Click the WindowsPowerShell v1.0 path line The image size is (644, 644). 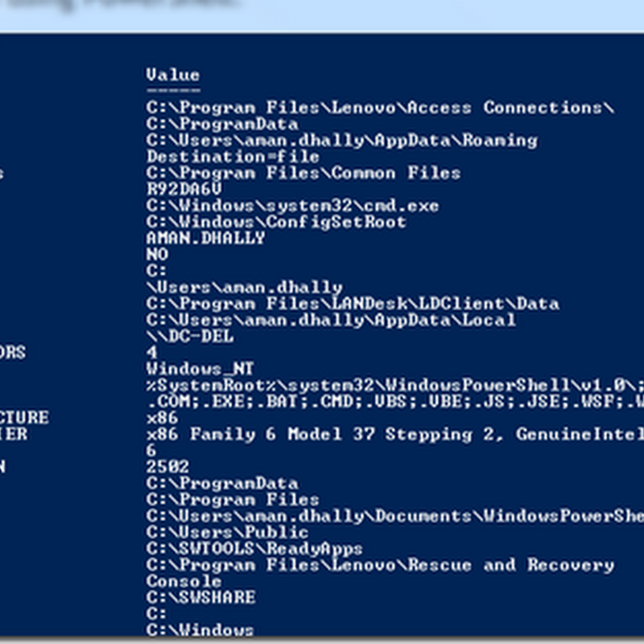394,386
